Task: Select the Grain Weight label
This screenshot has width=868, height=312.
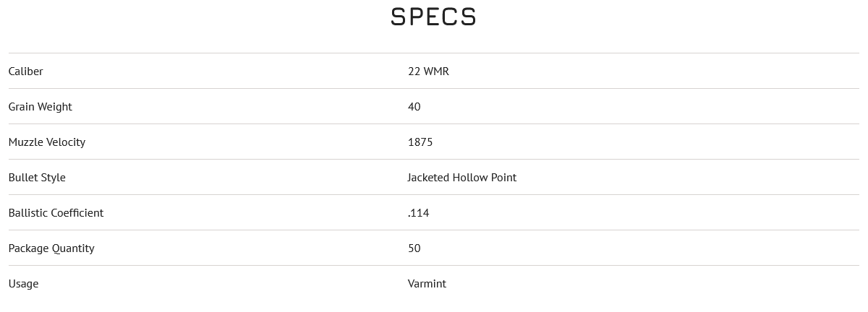Action: 40,106
